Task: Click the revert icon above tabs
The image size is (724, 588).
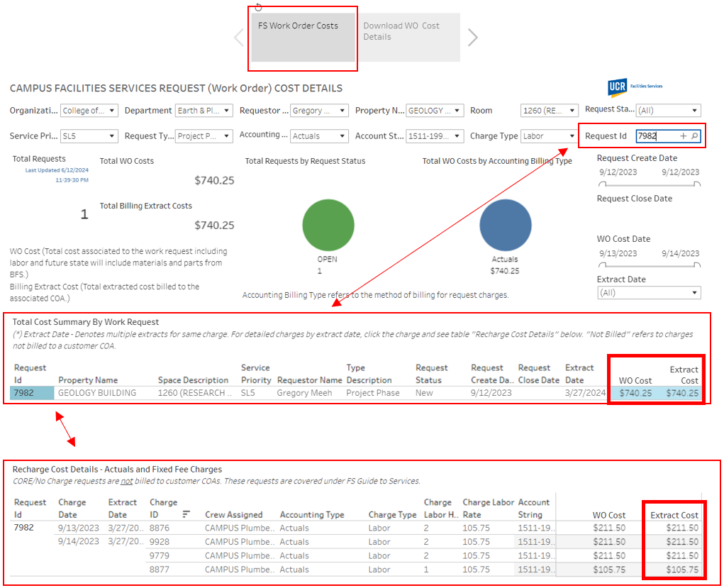Action: point(258,7)
